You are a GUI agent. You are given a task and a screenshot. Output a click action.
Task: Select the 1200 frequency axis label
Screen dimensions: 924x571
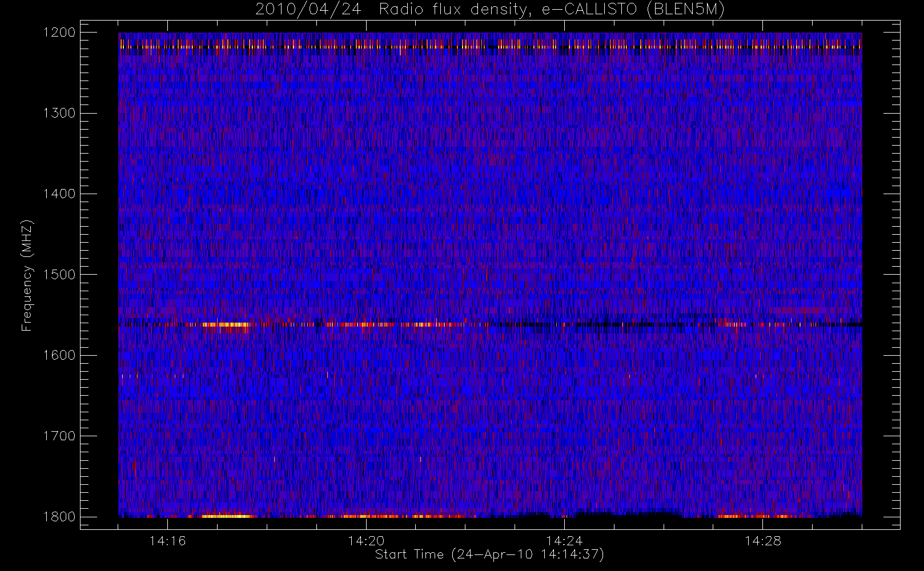click(59, 33)
